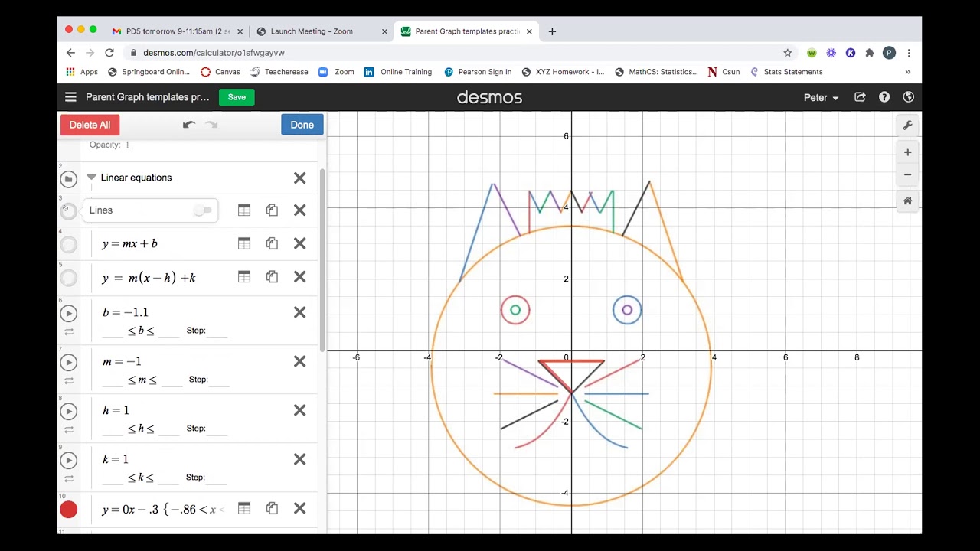
Task: Duplicate the y=0x-.3 expression
Action: coord(272,508)
